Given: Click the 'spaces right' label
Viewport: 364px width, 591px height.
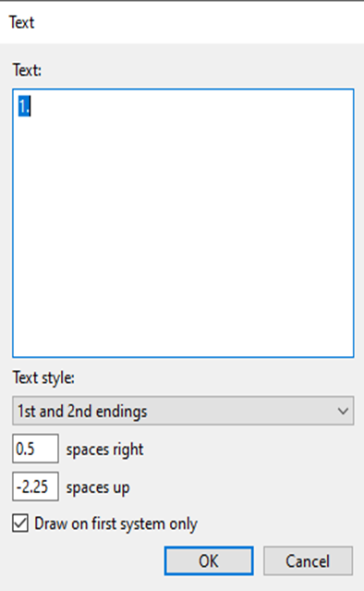Looking at the screenshot, I should point(104,449).
